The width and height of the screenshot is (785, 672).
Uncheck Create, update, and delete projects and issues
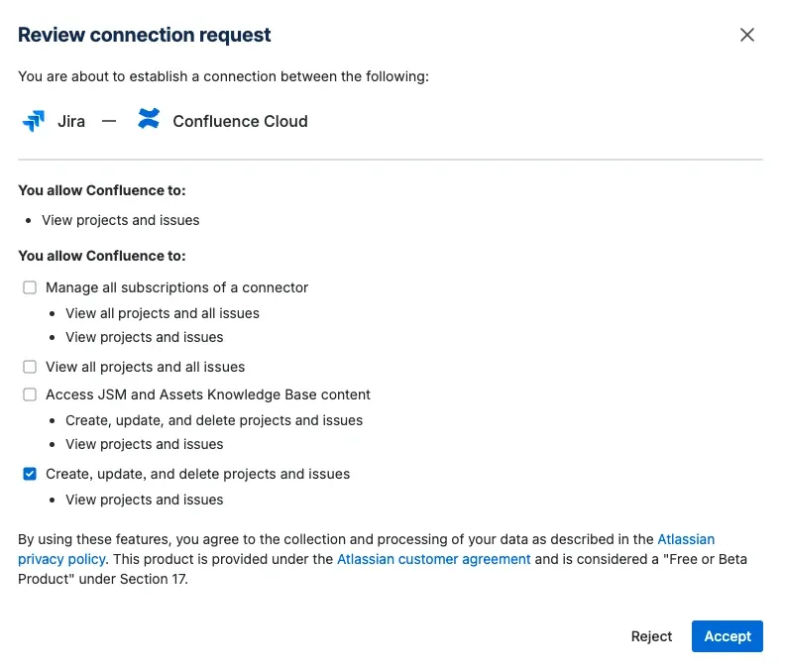point(30,474)
